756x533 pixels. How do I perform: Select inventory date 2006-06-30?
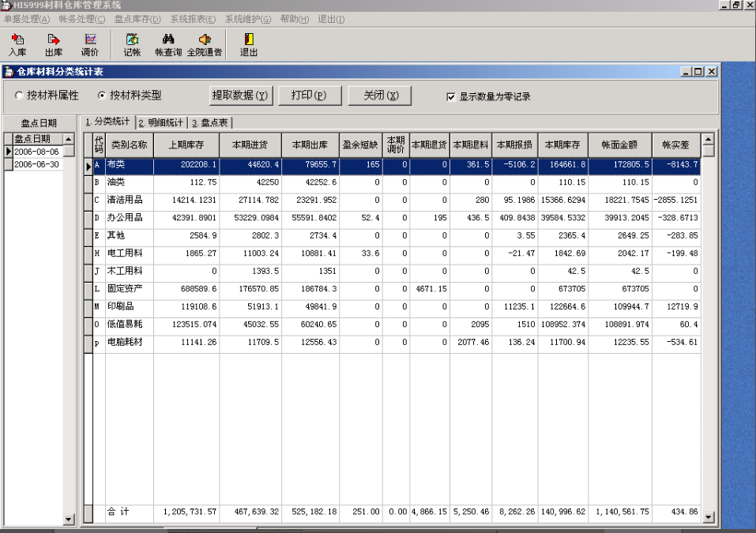click(36, 164)
